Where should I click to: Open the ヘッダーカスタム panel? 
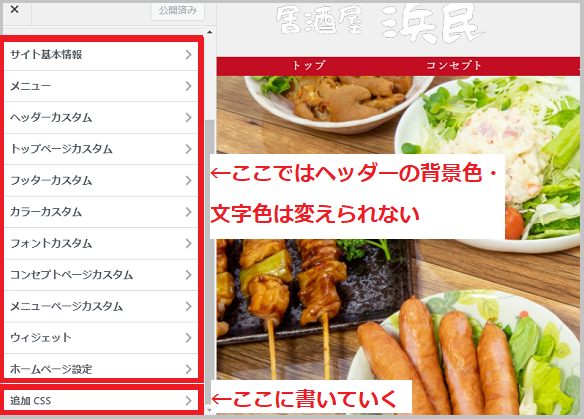[101, 117]
